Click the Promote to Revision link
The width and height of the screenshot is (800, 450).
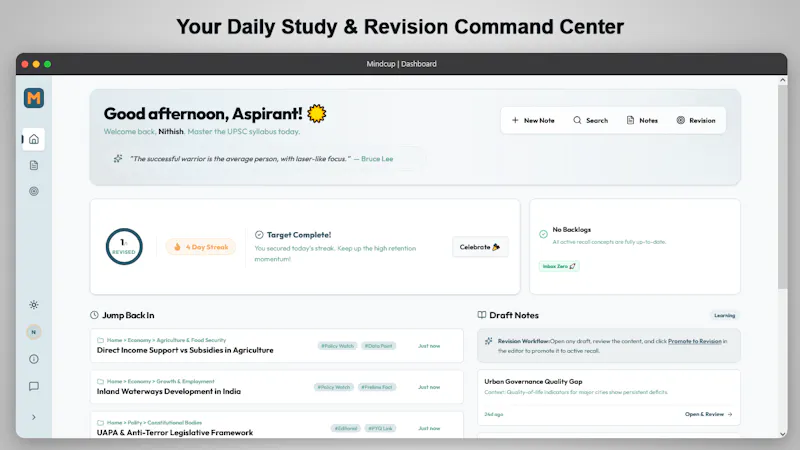[694, 341]
